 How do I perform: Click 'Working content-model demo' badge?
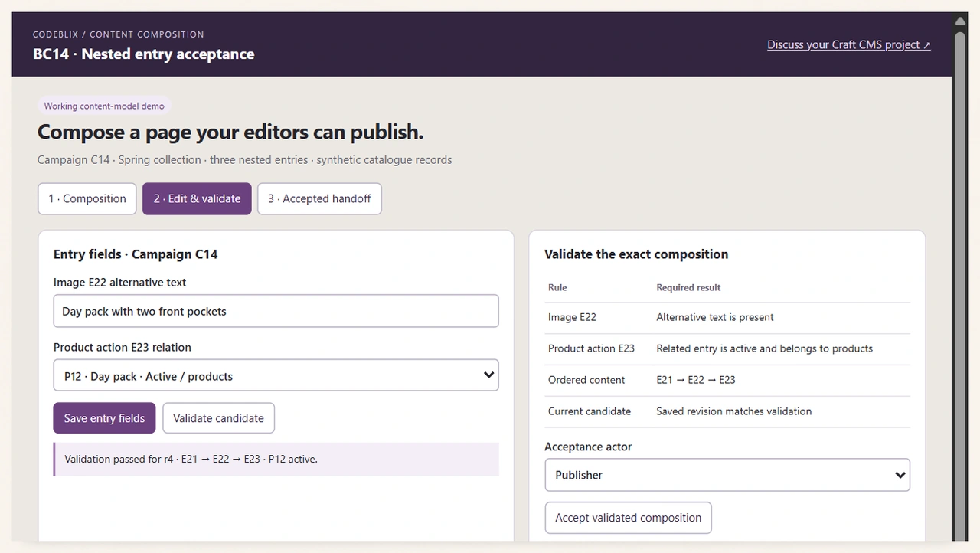pyautogui.click(x=104, y=106)
